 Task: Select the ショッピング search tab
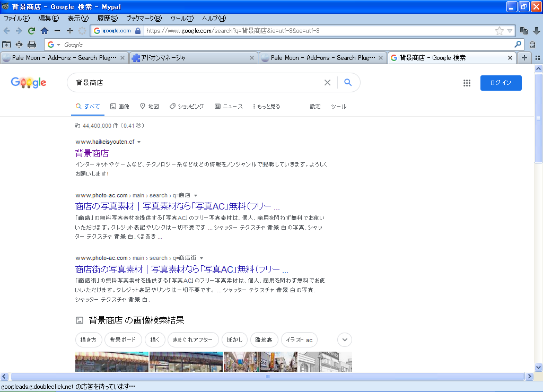pos(187,106)
